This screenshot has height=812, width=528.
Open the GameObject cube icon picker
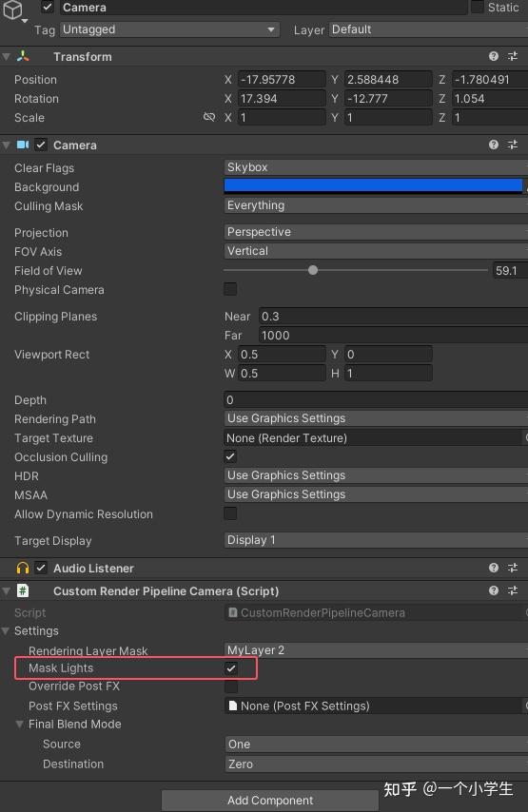point(13,10)
